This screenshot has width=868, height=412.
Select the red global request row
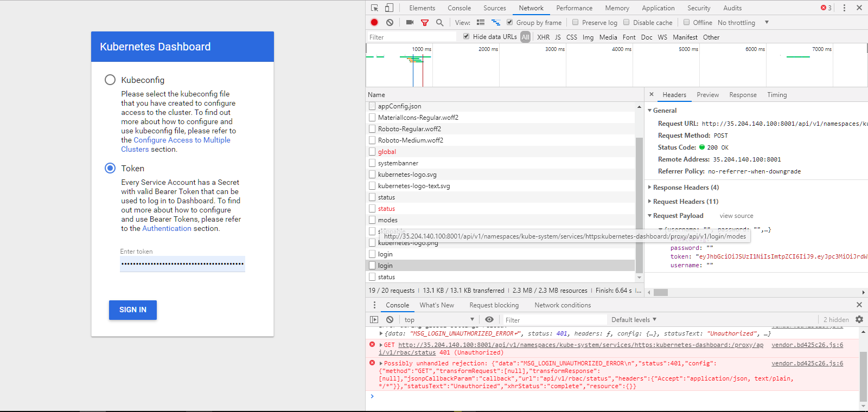pos(500,152)
